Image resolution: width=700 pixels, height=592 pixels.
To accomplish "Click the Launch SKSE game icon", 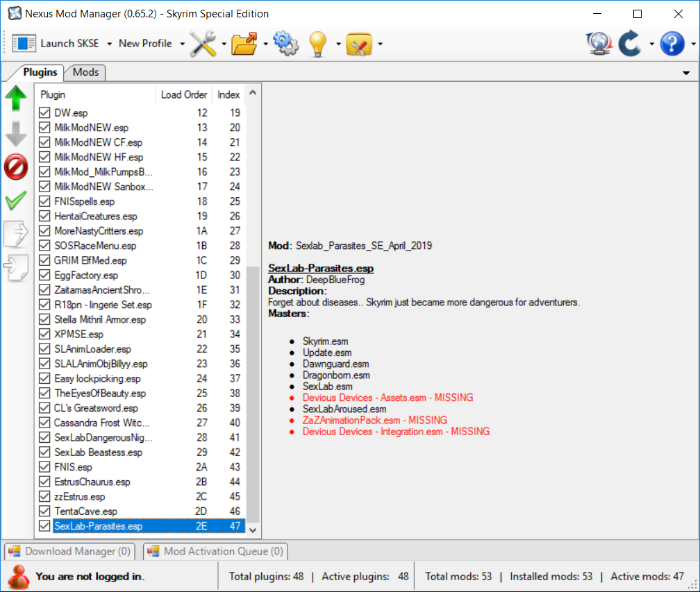I will coord(24,43).
